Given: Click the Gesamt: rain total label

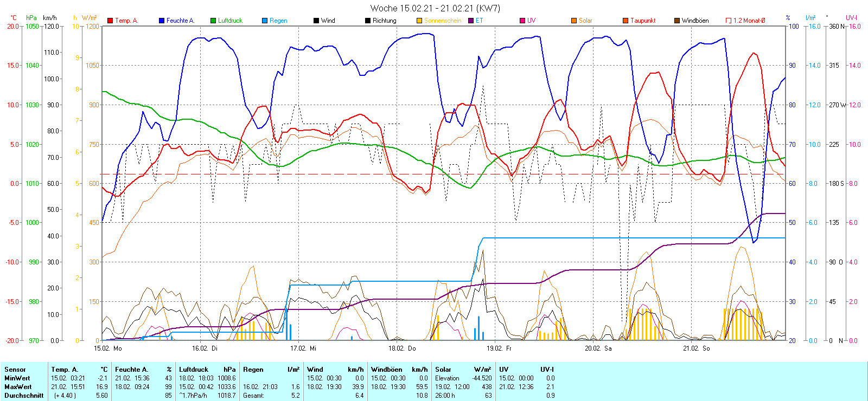Looking at the screenshot, I should coord(253,396).
